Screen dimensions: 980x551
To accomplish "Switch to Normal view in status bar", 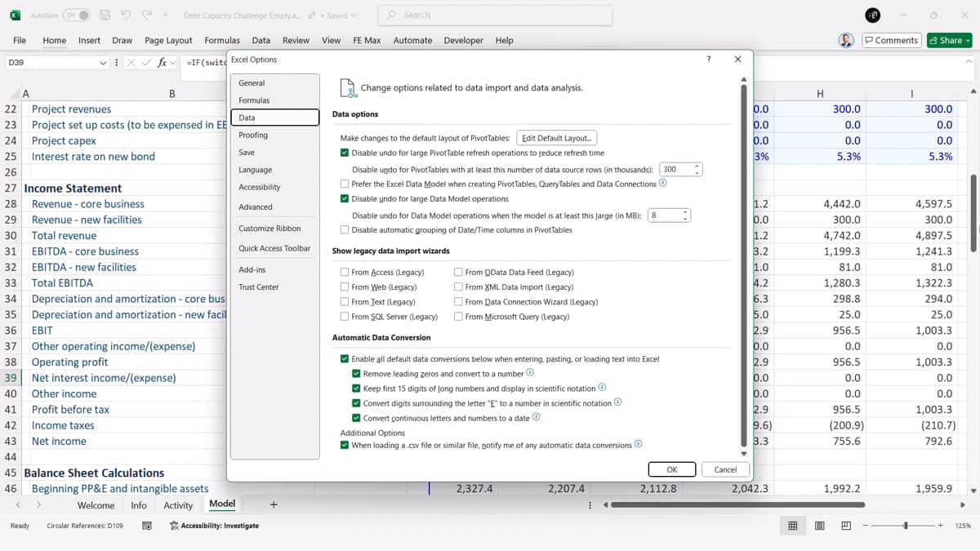I will [x=792, y=526].
